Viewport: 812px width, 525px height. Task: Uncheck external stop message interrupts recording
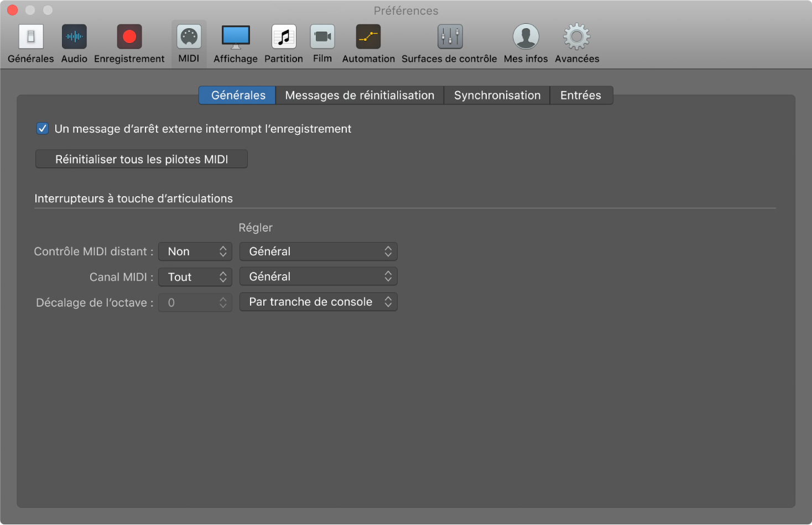43,129
